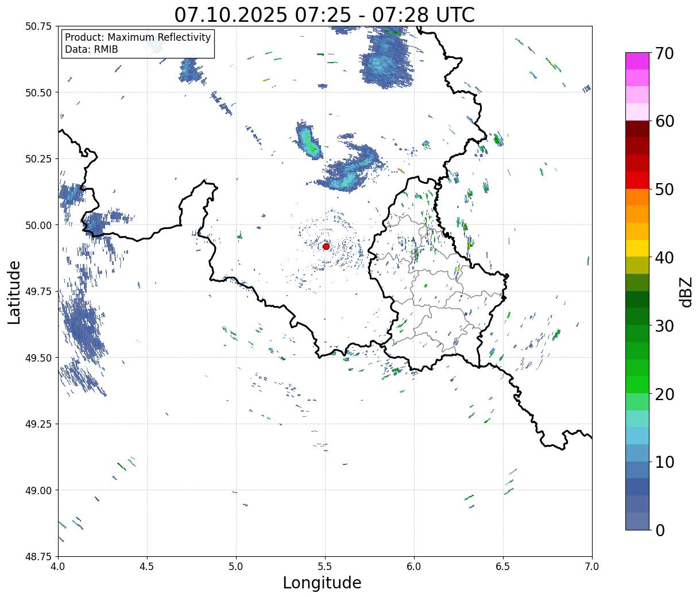Click the colorbar tick label '30'
Image resolution: width=700 pixels, height=597 pixels.
(664, 325)
